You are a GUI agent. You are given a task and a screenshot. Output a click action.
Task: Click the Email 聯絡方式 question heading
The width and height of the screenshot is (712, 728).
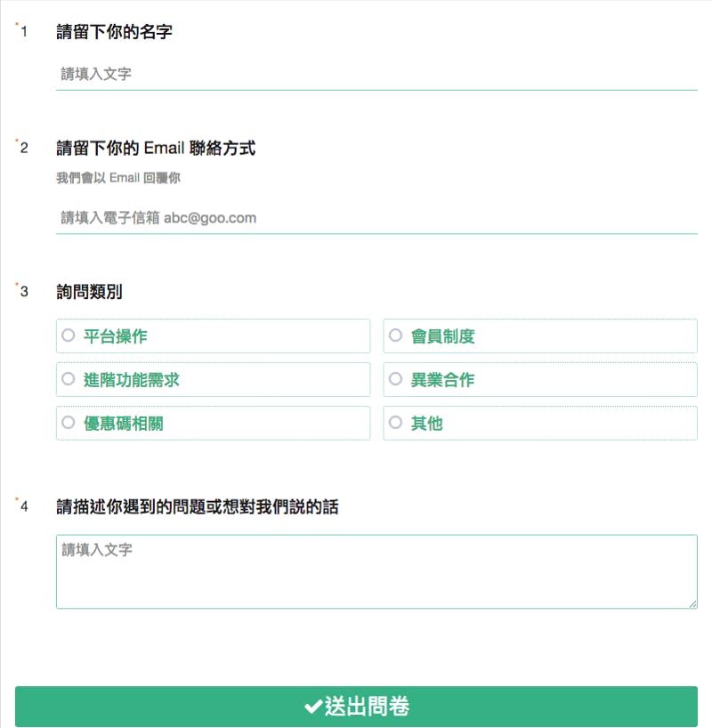pyautogui.click(x=156, y=148)
